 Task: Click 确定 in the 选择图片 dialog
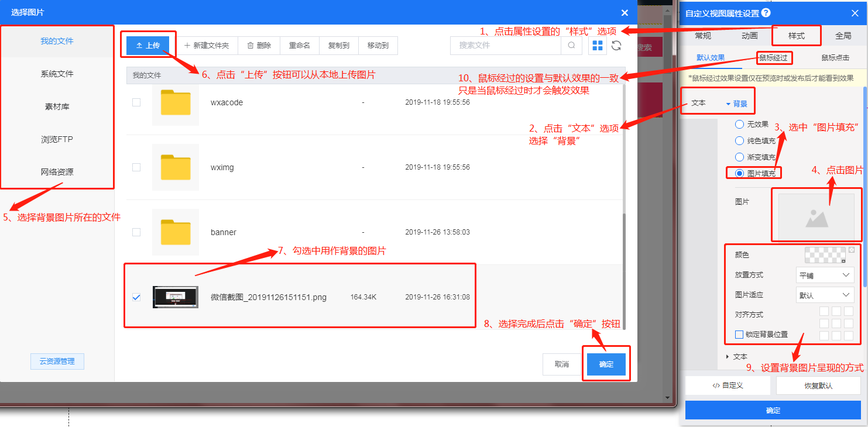(606, 364)
